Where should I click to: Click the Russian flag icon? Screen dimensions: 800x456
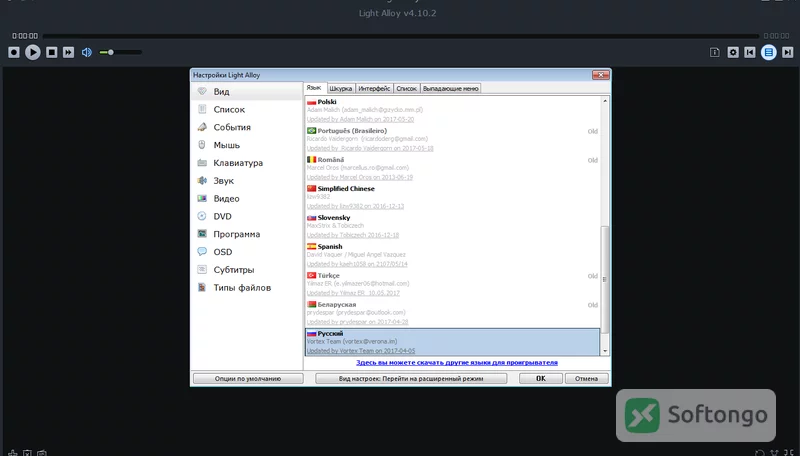click(311, 333)
